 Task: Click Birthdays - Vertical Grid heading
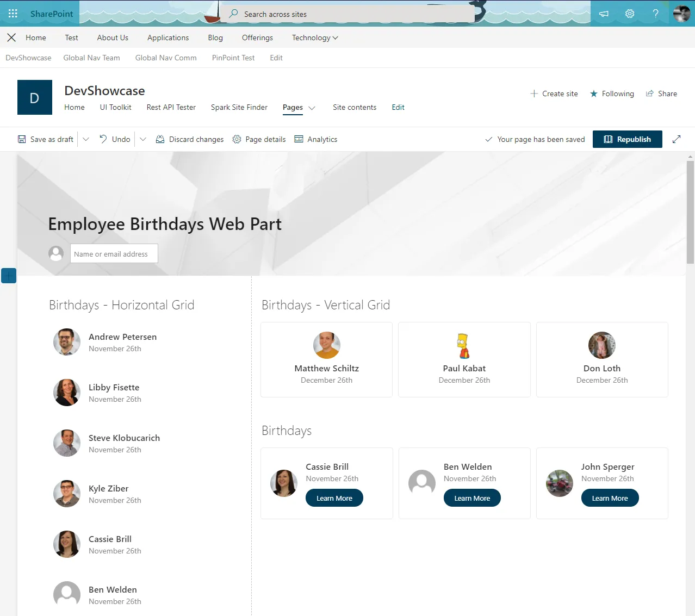pos(326,305)
